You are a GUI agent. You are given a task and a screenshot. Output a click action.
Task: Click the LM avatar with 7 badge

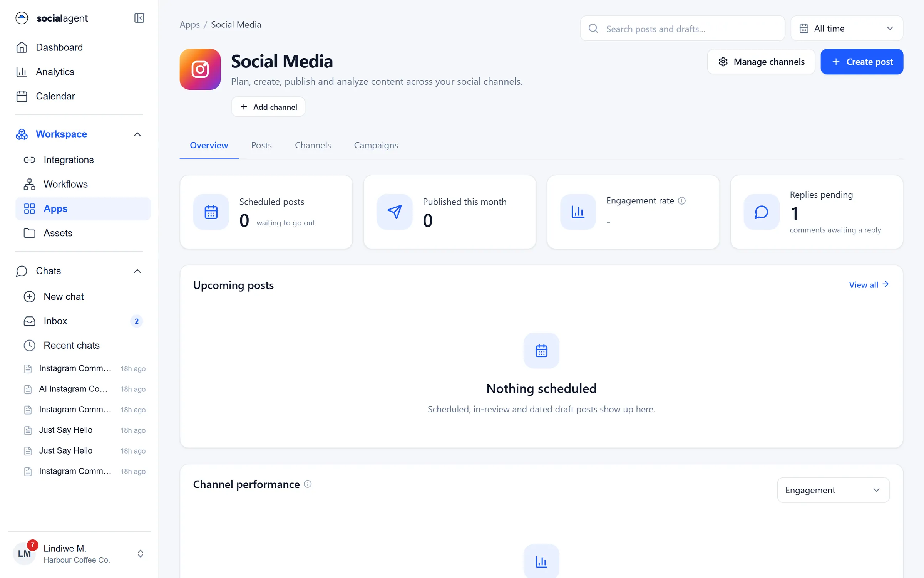pyautogui.click(x=25, y=553)
